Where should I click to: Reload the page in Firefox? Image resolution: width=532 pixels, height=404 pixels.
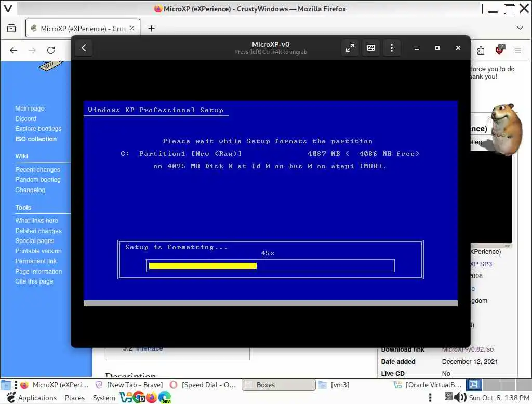[51, 50]
